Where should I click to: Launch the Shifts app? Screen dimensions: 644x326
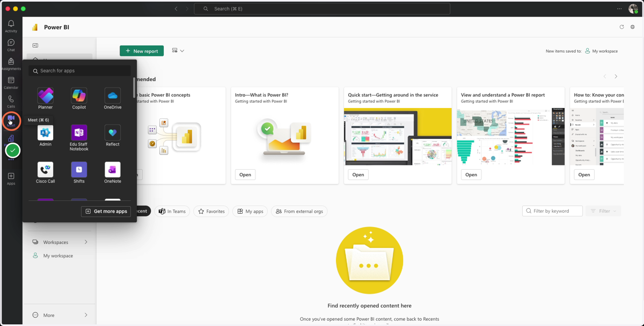79,173
